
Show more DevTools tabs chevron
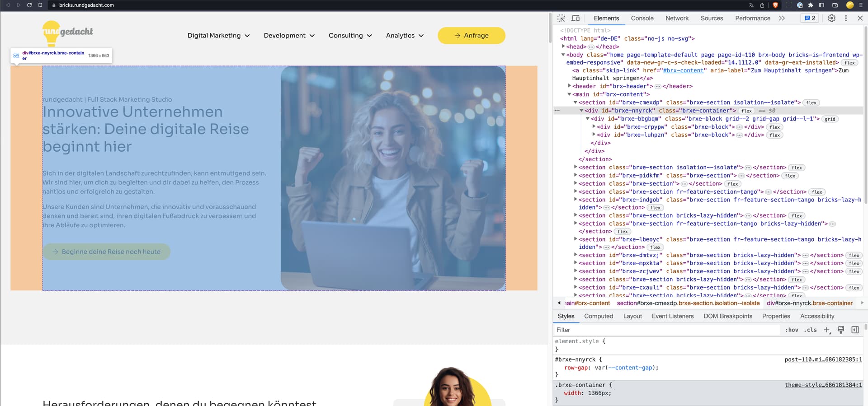click(x=782, y=18)
